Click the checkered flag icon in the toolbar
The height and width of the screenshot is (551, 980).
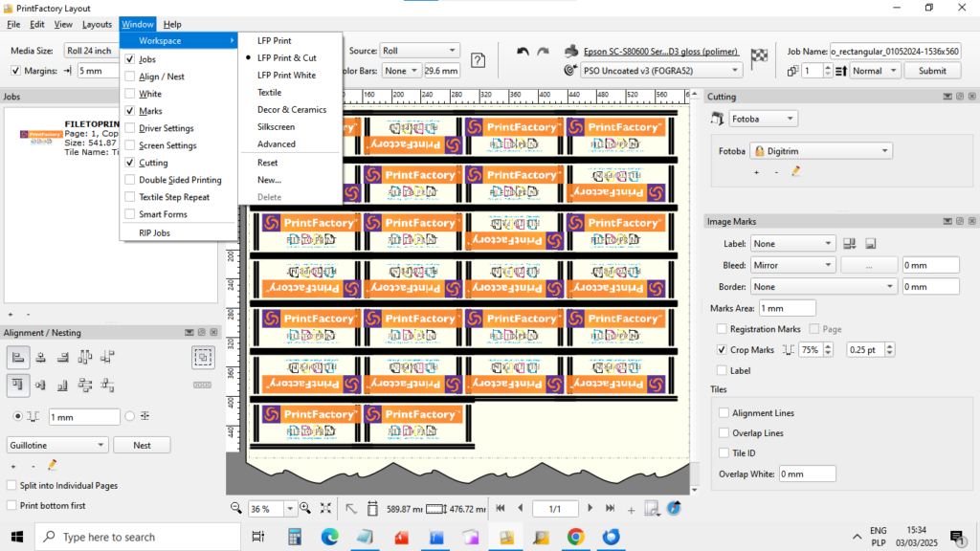pyautogui.click(x=759, y=55)
